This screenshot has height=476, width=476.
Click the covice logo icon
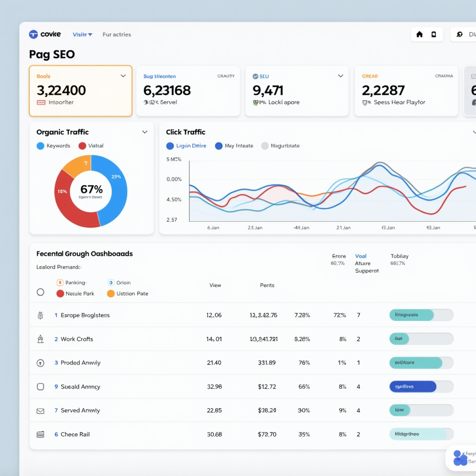pos(34,34)
